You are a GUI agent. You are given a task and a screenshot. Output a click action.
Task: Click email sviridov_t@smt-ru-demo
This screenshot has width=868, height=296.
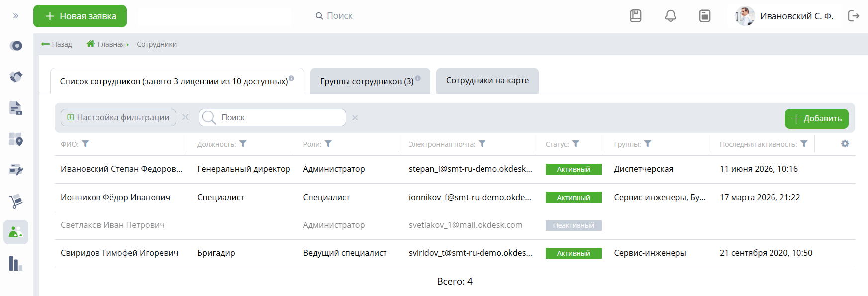pos(471,253)
